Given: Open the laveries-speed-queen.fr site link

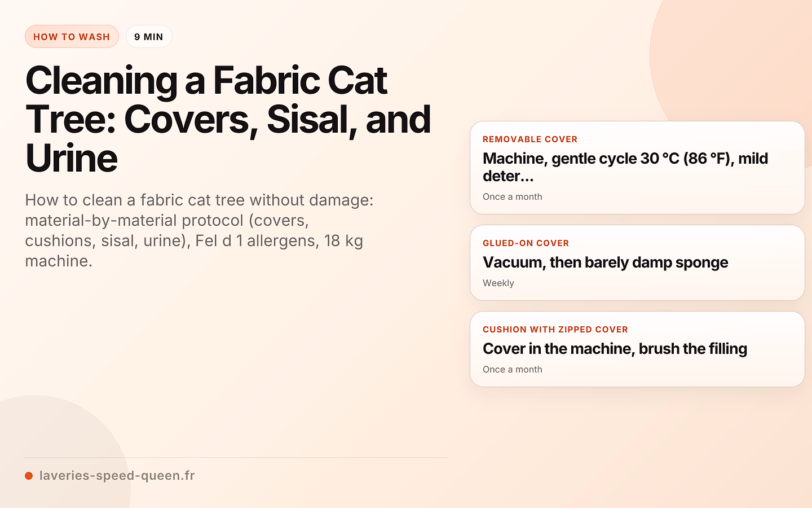Looking at the screenshot, I should 117,475.
